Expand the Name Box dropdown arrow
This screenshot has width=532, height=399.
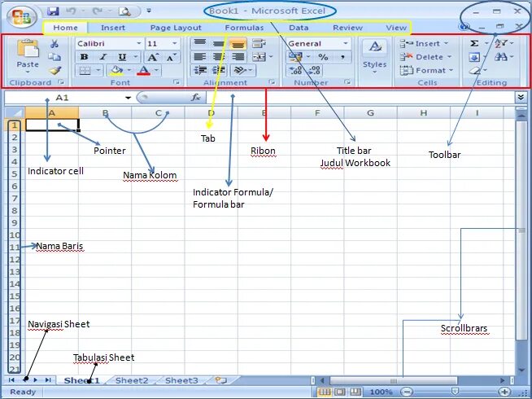[x=128, y=98]
